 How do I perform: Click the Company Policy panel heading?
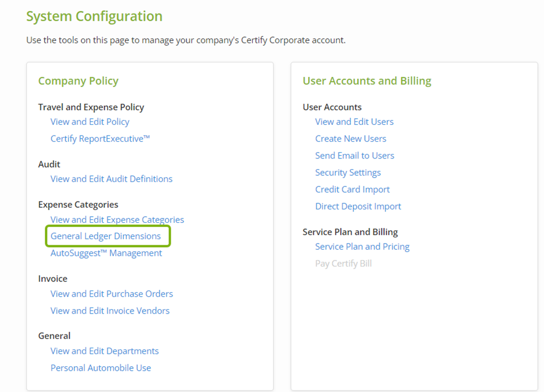[78, 81]
